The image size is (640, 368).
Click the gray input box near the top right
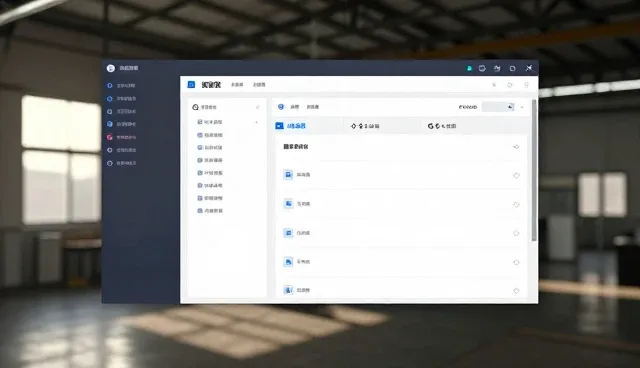pos(498,107)
